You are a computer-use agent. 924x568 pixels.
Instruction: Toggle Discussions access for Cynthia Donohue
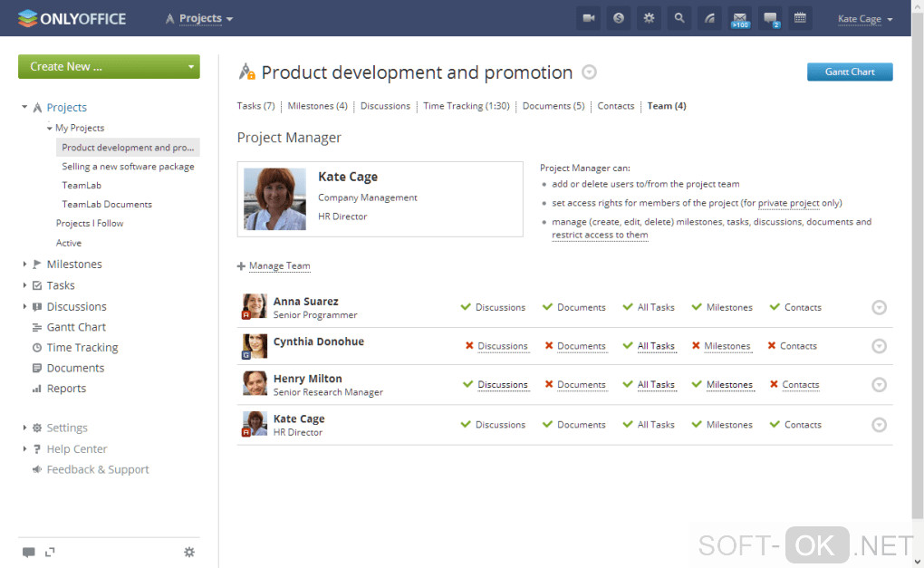tap(502, 346)
